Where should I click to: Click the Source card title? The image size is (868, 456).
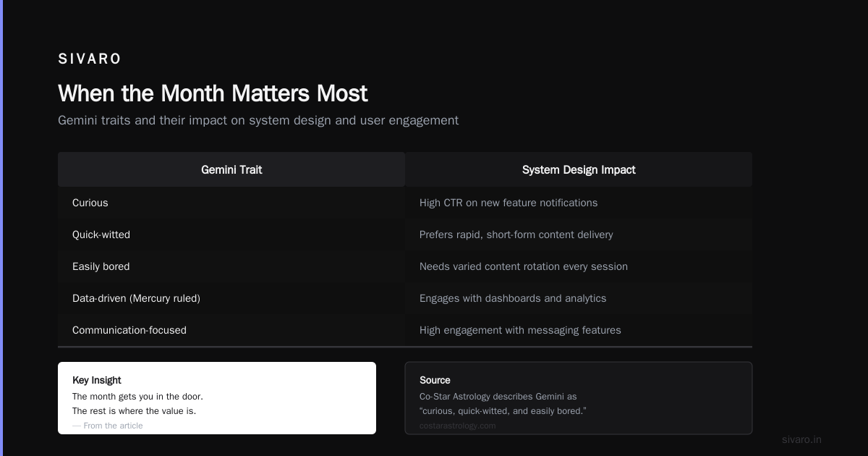point(435,380)
